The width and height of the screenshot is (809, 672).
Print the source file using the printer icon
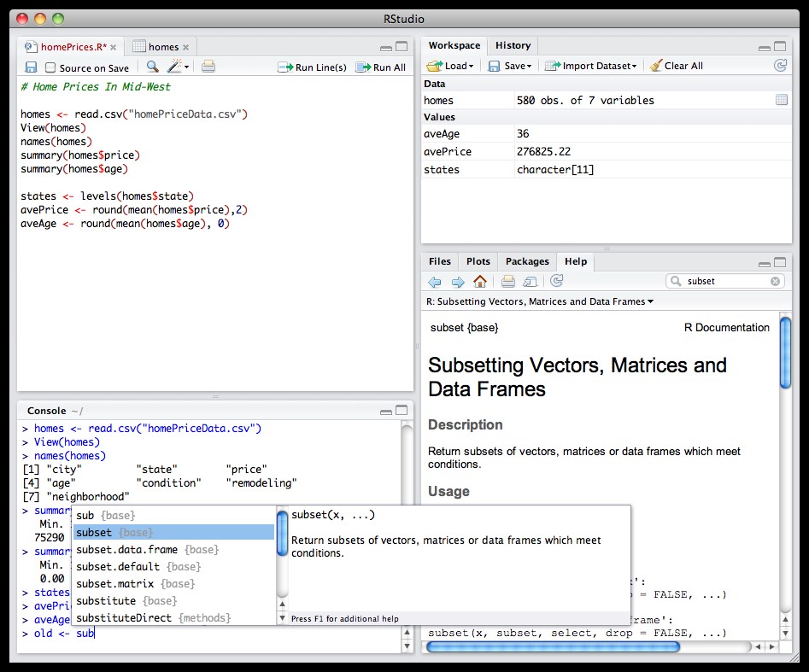point(208,67)
